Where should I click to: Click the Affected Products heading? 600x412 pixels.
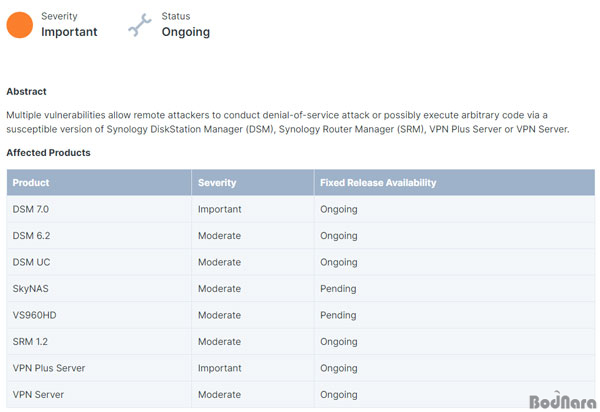(x=48, y=153)
